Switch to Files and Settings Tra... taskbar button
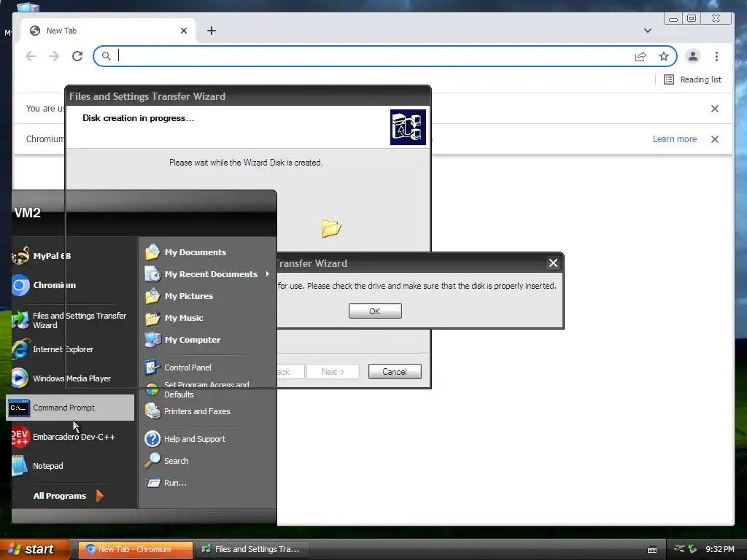The height and width of the screenshot is (560, 747). click(252, 549)
